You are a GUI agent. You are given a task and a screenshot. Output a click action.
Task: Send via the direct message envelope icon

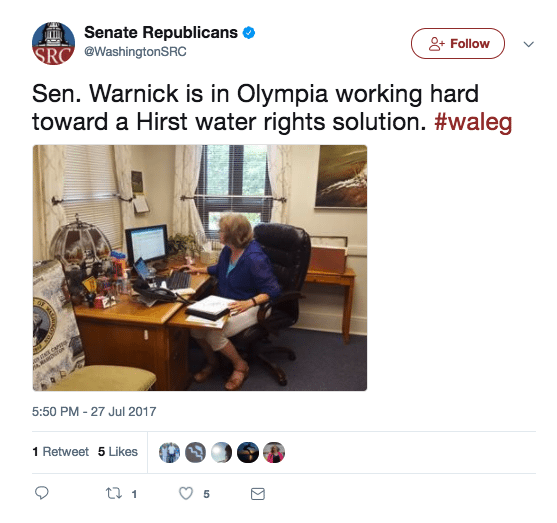coord(258,494)
